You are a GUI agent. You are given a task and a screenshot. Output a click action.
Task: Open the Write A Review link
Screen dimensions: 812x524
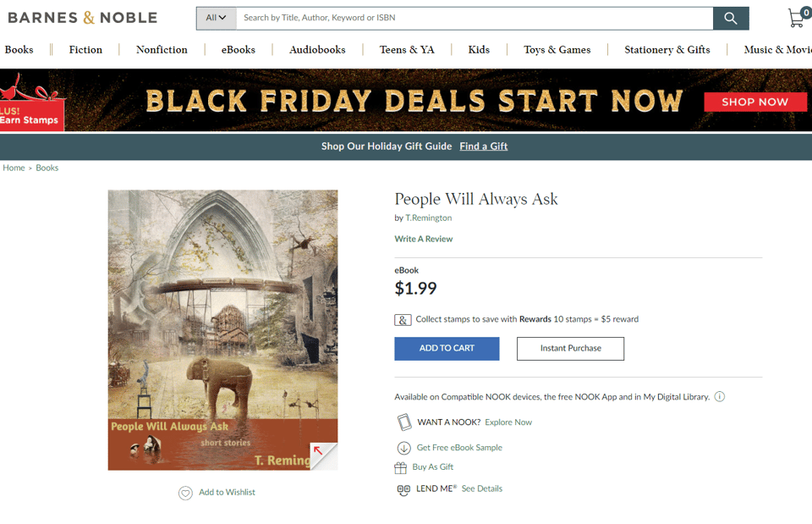424,239
